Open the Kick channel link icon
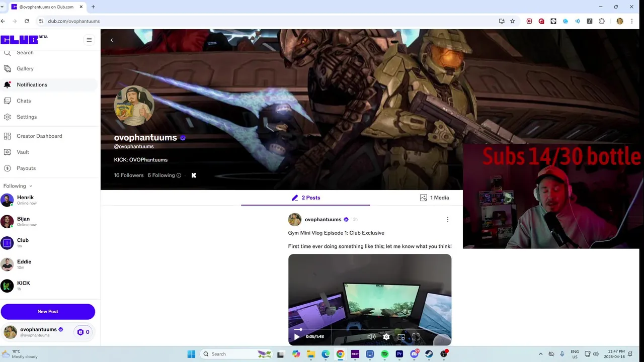Image resolution: width=644 pixels, height=362 pixels. click(x=194, y=175)
